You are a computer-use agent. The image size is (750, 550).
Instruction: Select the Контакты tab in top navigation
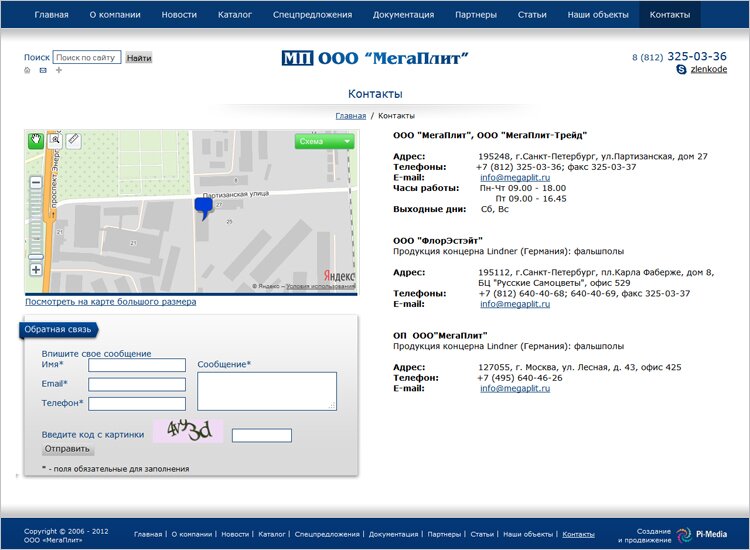tap(670, 14)
